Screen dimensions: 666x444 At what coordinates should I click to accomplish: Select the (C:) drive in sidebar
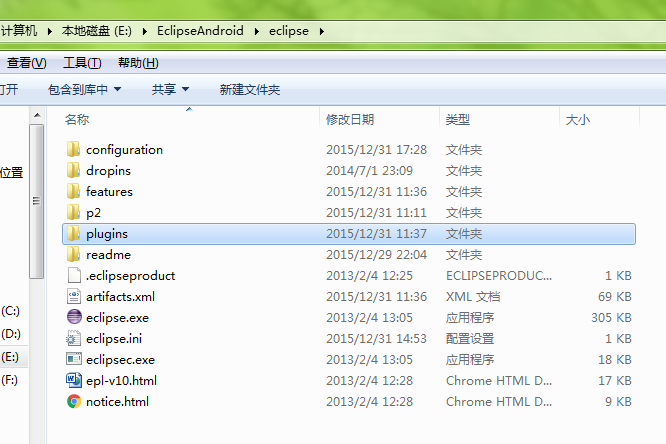11,311
